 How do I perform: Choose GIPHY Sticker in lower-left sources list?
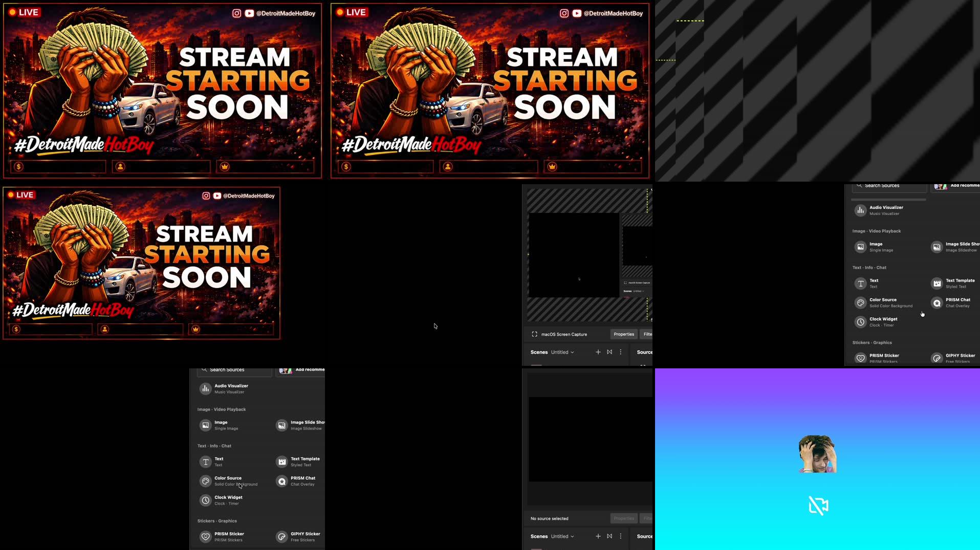click(x=298, y=537)
